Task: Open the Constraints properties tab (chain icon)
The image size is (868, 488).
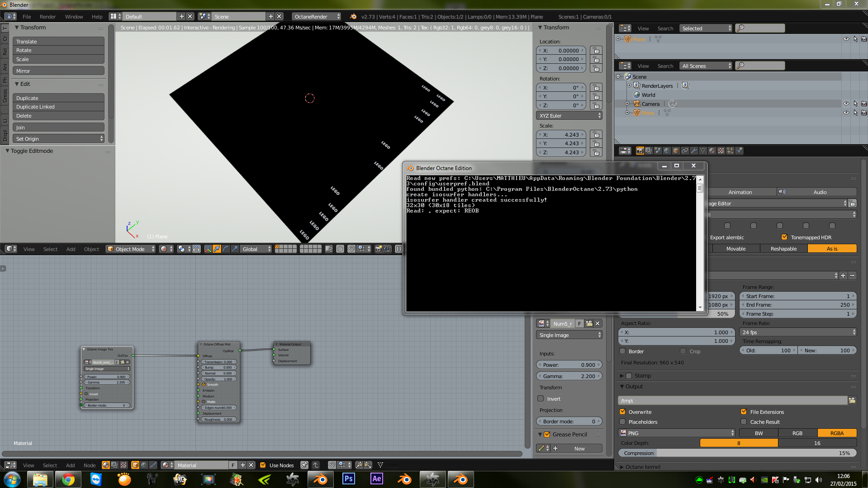Action: point(685,151)
